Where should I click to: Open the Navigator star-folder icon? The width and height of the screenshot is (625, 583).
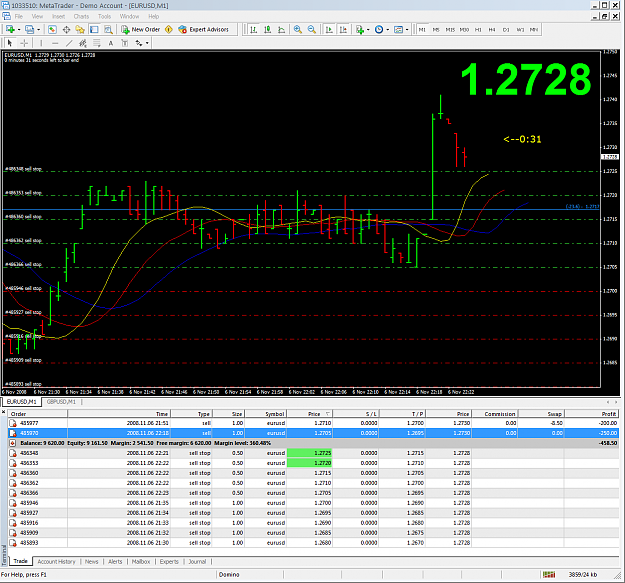coord(80,29)
